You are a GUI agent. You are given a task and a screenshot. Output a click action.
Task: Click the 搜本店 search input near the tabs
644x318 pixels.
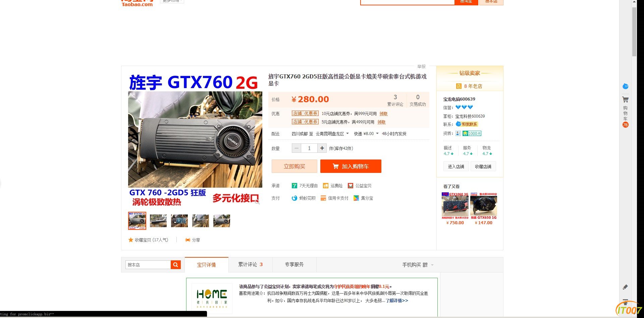tap(148, 265)
